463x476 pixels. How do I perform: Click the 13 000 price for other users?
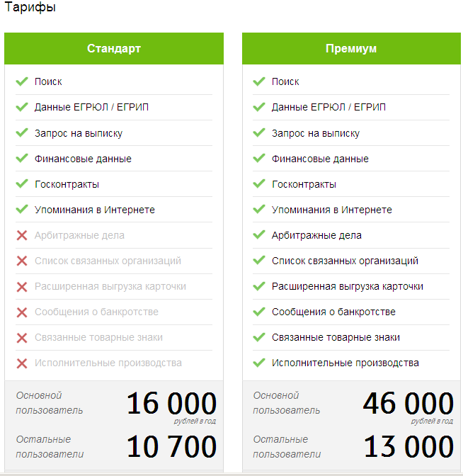pyautogui.click(x=409, y=446)
